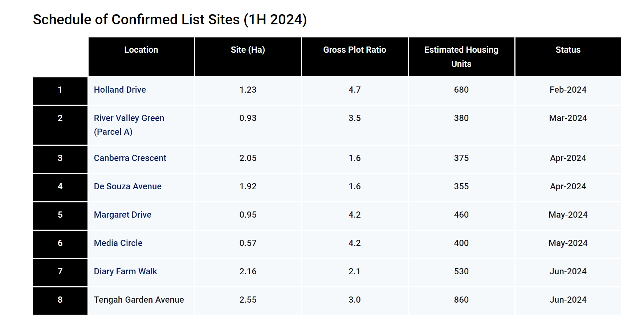Click the Status column header
Image resolution: width=644 pixels, height=323 pixels.
click(568, 57)
